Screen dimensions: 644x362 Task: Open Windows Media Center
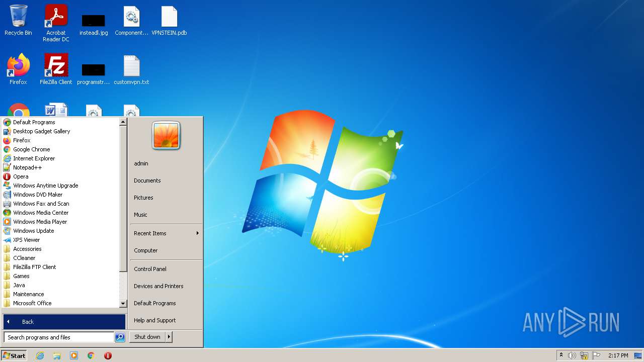[x=60, y=213]
